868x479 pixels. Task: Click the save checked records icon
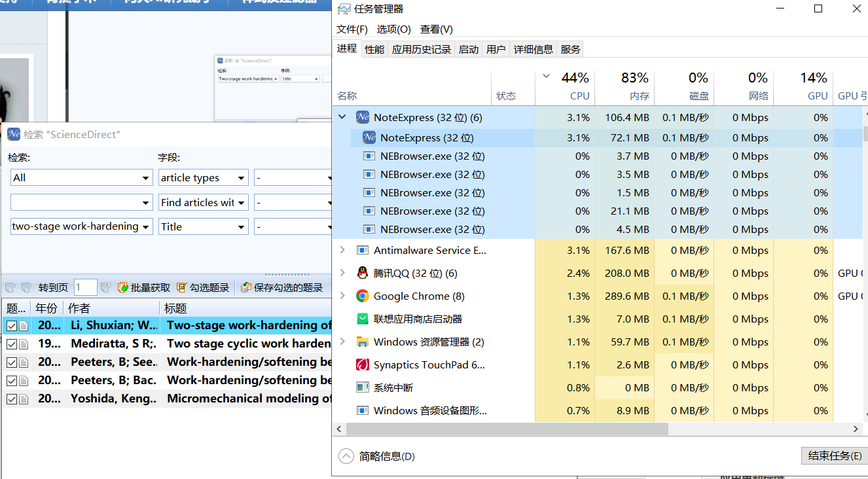245,287
